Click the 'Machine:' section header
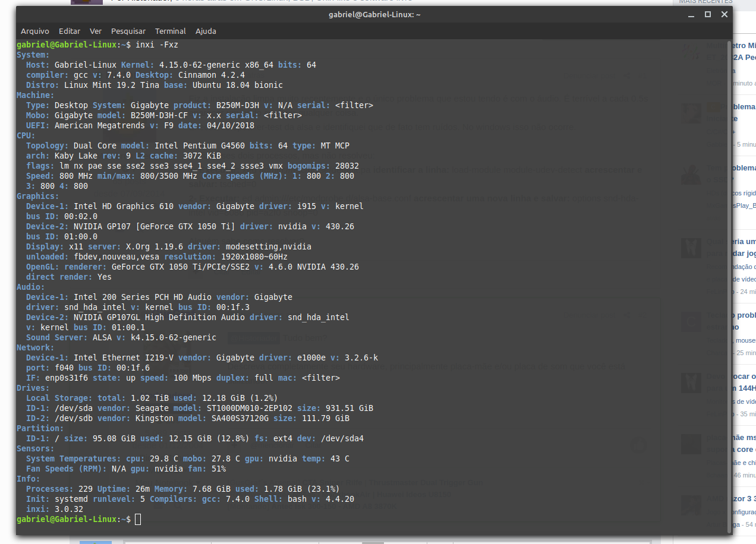 tap(36, 95)
